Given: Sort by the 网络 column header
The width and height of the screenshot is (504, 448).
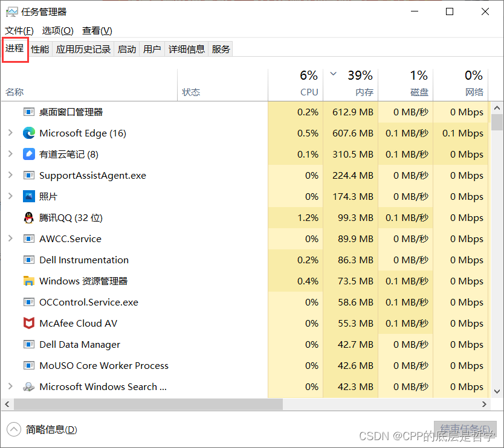Looking at the screenshot, I should (x=460, y=85).
